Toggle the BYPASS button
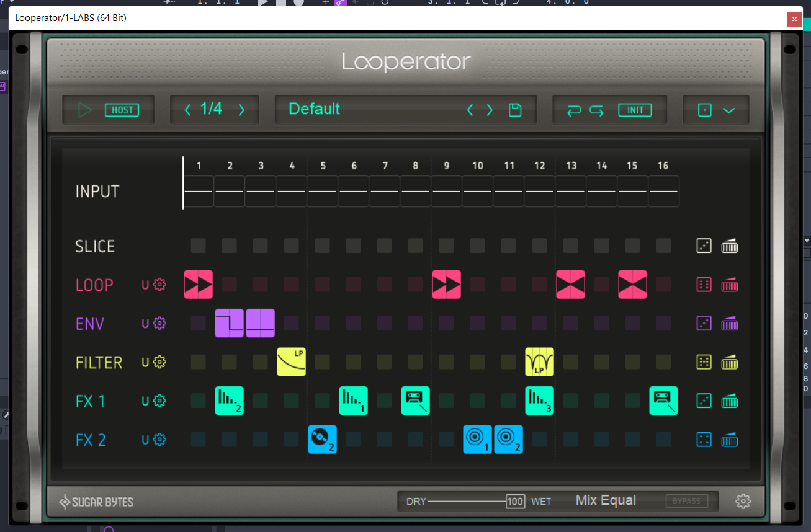The height and width of the screenshot is (532, 811). pyautogui.click(x=687, y=501)
